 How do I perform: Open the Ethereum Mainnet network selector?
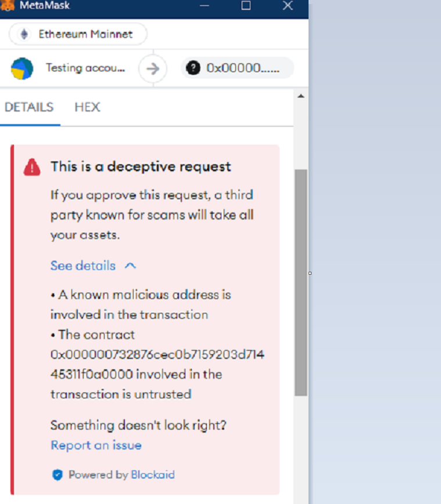[78, 34]
